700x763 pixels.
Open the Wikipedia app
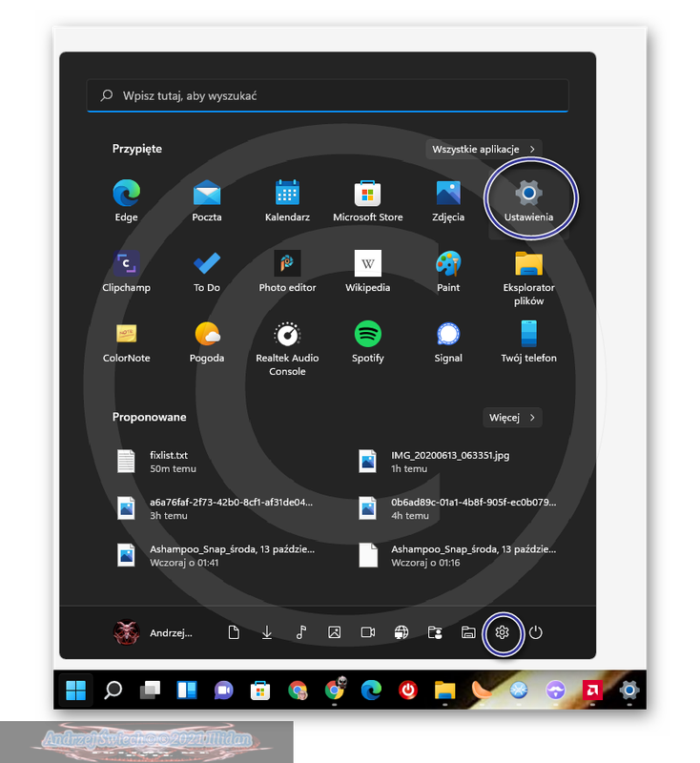pyautogui.click(x=368, y=271)
